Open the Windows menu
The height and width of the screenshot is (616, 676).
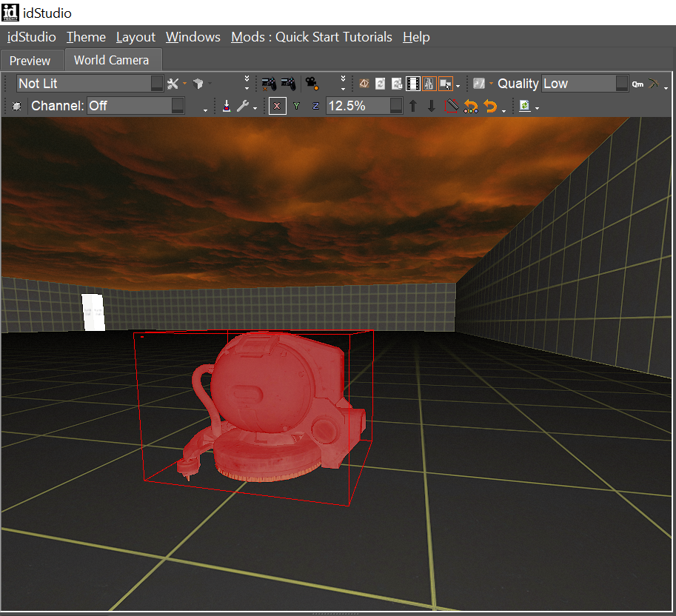tap(193, 37)
